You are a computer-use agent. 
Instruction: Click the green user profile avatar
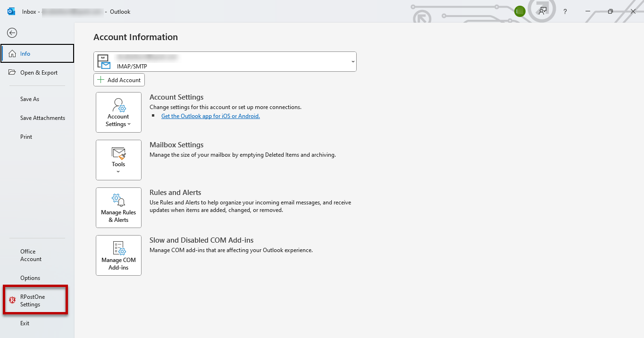pos(520,11)
